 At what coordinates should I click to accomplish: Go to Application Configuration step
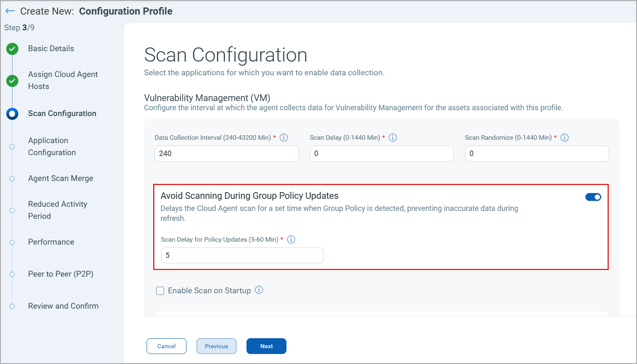click(x=52, y=146)
